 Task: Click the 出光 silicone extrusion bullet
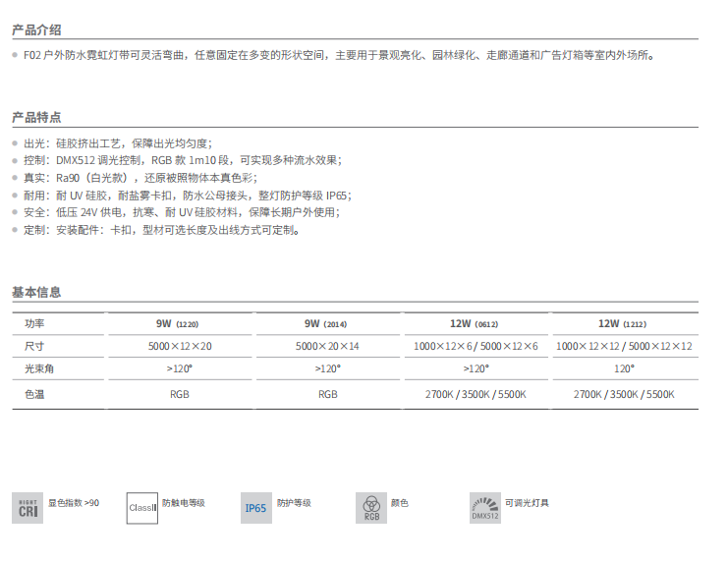pyautogui.click(x=118, y=143)
